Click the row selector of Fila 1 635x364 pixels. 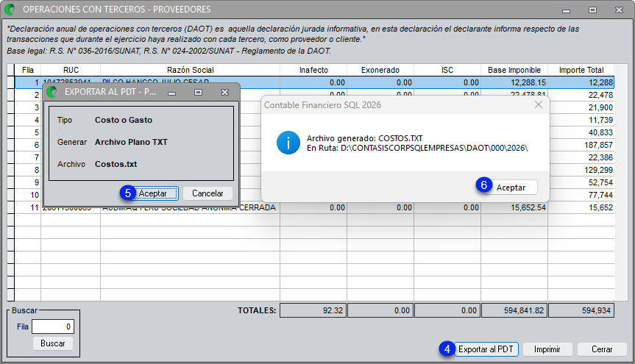click(11, 82)
